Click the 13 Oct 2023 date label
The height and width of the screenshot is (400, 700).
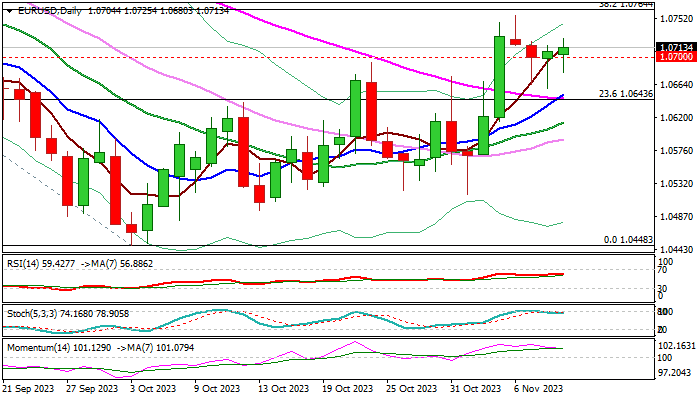284,387
